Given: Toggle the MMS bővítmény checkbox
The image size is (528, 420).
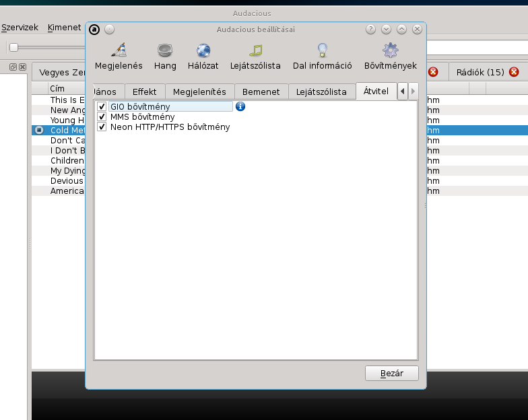Looking at the screenshot, I should 102,117.
